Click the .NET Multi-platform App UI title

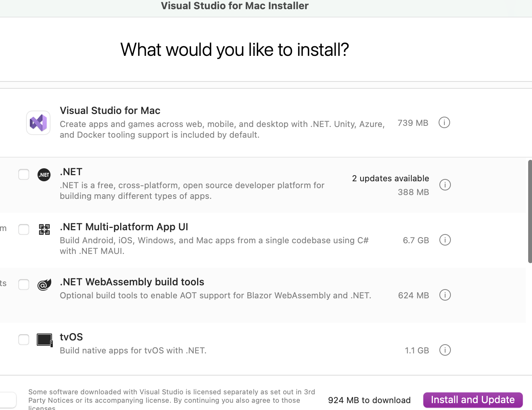click(124, 227)
